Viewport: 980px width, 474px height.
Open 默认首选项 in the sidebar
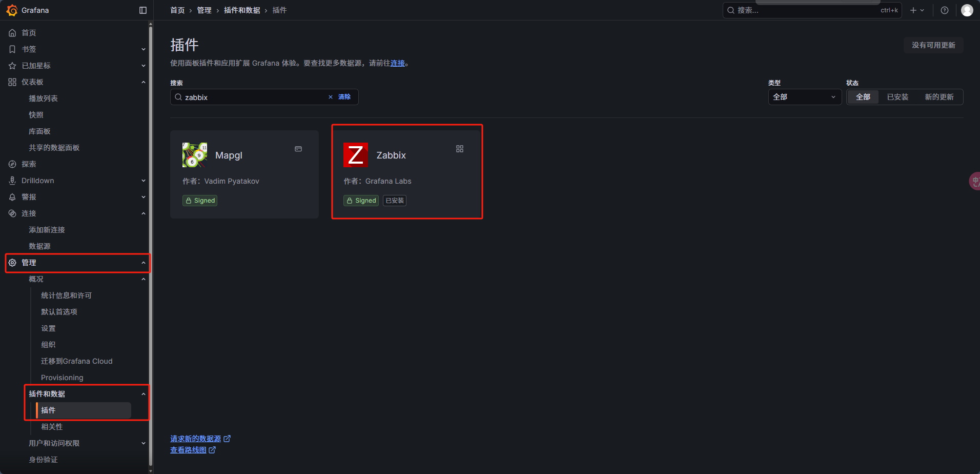(59, 312)
